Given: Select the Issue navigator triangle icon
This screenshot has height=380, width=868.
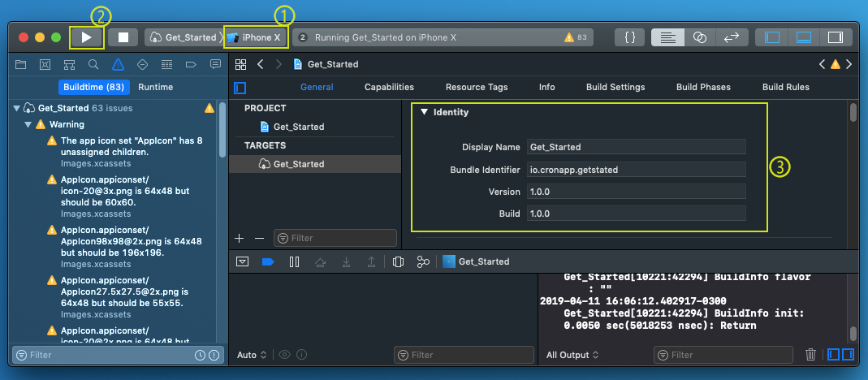Looking at the screenshot, I should (x=118, y=65).
